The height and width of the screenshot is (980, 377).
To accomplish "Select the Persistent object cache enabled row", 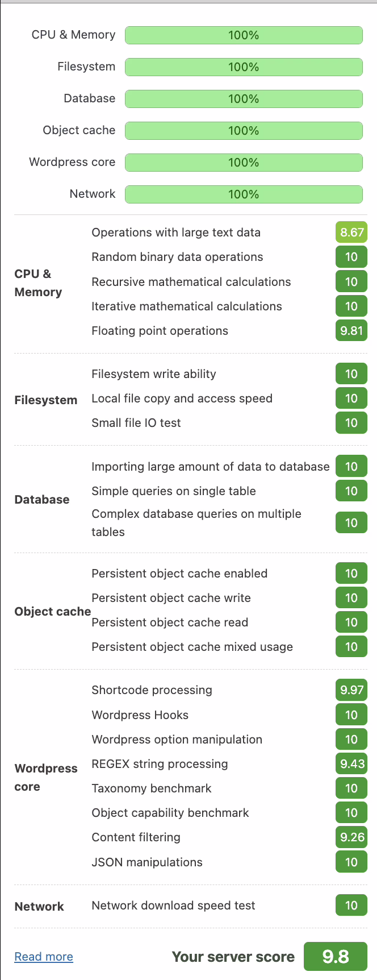I will 229,574.
